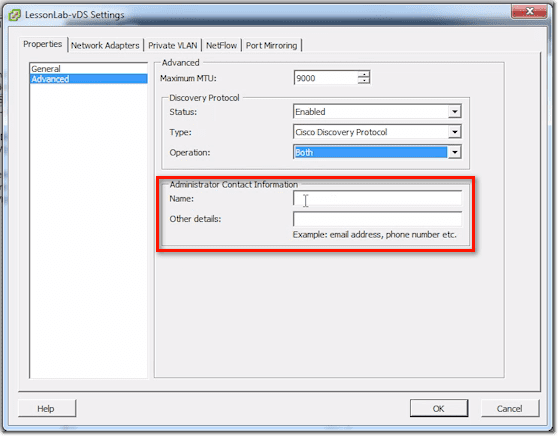Open the Help button
558x436 pixels.
(x=46, y=408)
